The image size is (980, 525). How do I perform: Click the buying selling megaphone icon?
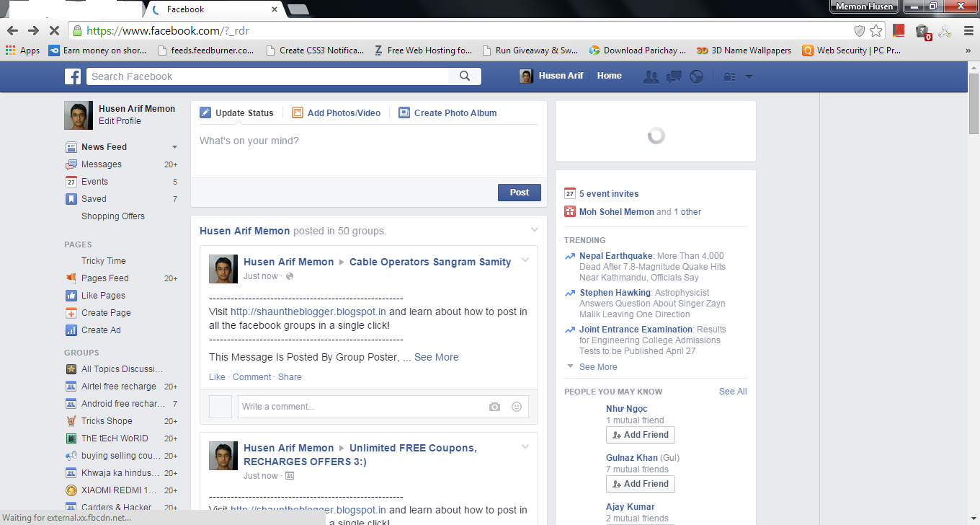coord(71,456)
